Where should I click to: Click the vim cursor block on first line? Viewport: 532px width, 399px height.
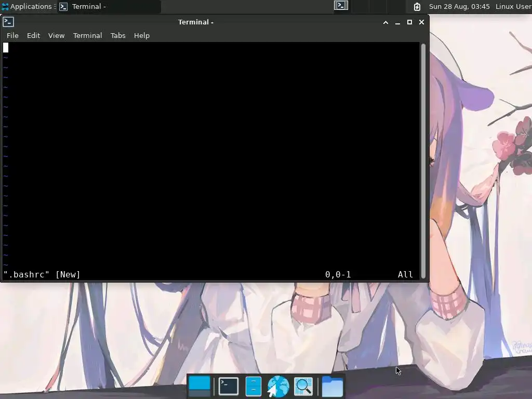[6, 48]
